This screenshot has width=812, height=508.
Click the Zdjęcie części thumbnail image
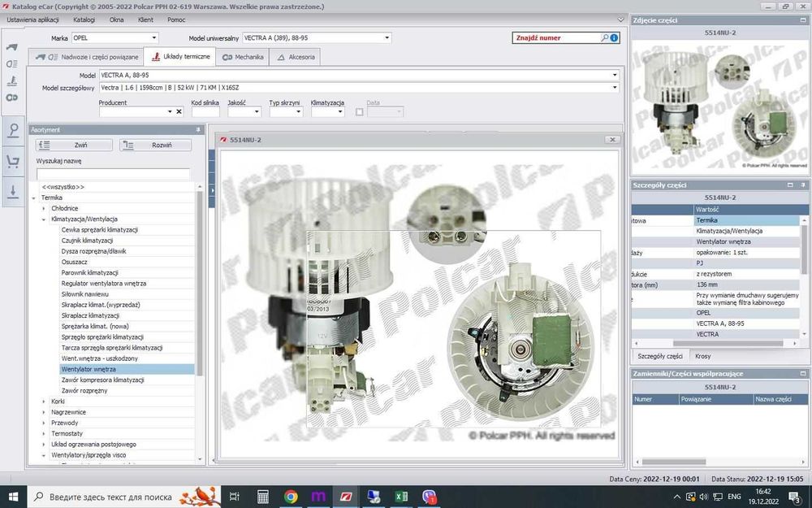pyautogui.click(x=719, y=105)
